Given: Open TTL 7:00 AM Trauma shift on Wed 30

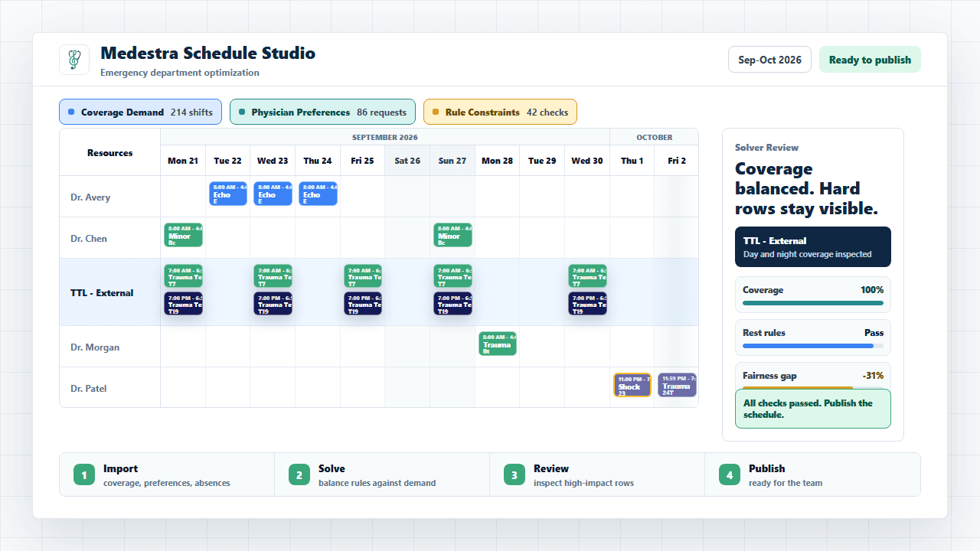Looking at the screenshot, I should [x=587, y=276].
